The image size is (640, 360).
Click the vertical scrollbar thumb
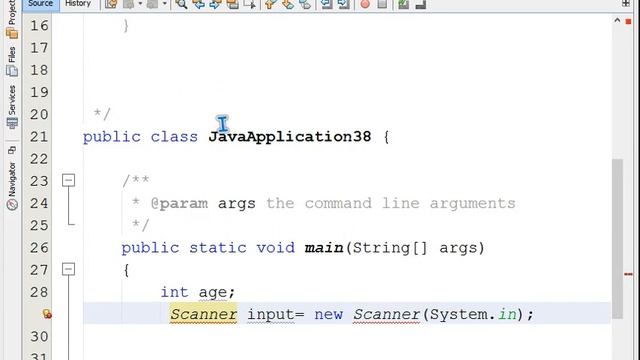click(617, 239)
